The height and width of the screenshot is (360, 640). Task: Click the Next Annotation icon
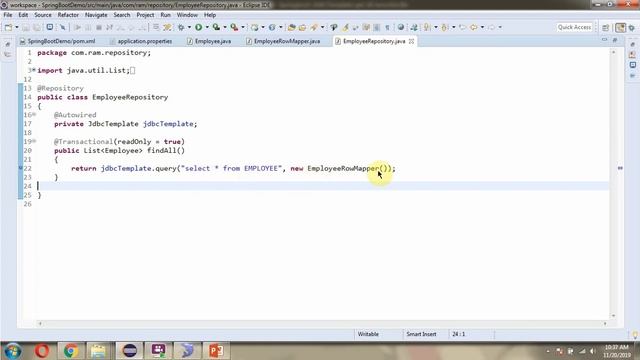pyautogui.click(x=427, y=27)
